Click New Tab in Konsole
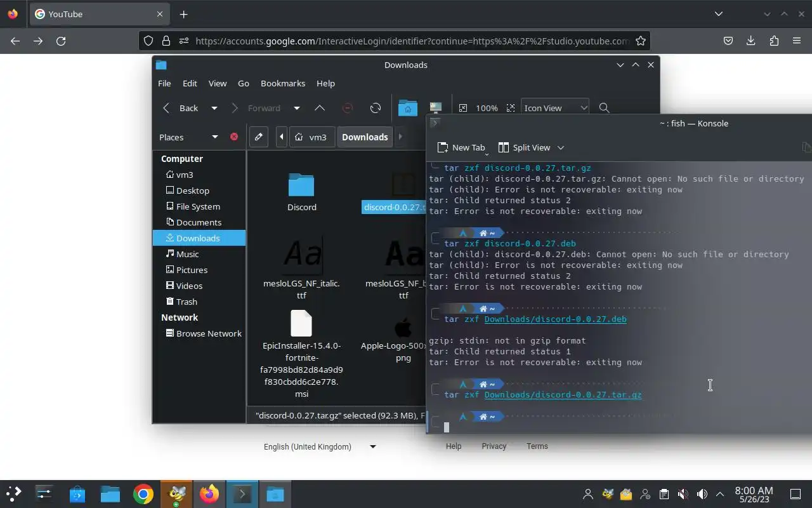The width and height of the screenshot is (812, 508). point(461,147)
